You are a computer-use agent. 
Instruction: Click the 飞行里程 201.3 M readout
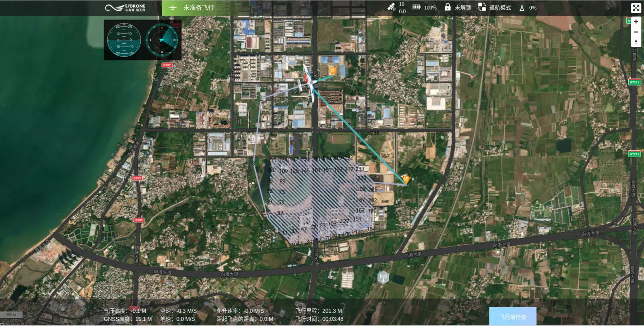click(319, 311)
